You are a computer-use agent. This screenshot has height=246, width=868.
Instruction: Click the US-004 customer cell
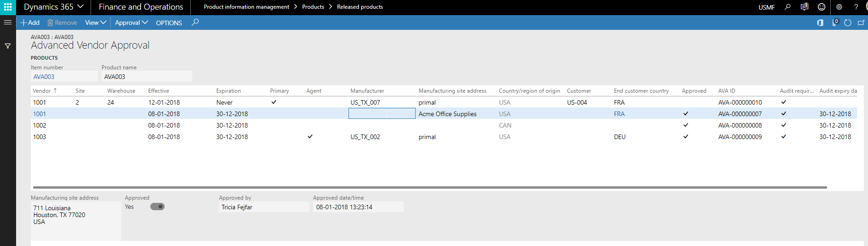(x=577, y=102)
